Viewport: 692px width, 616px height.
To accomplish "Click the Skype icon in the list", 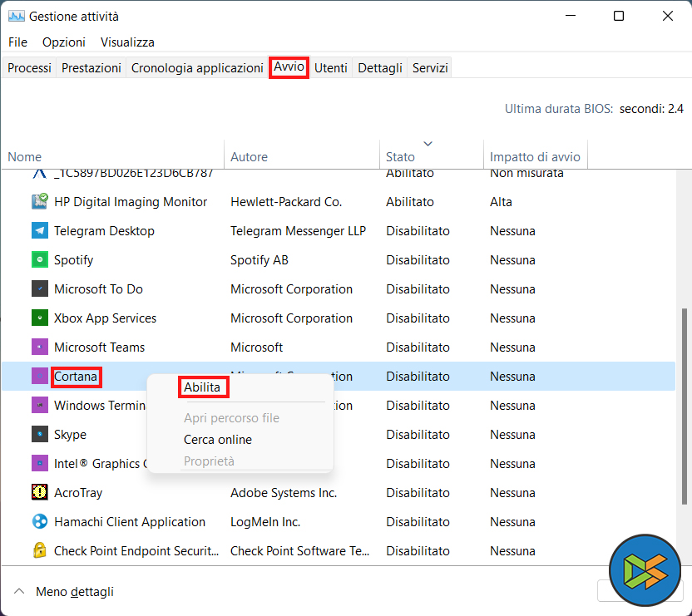I will [x=39, y=434].
